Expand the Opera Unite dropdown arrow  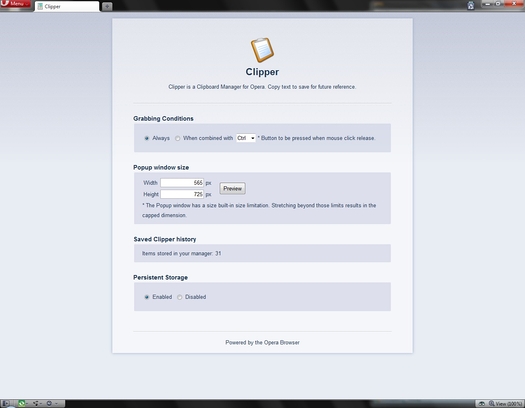(x=41, y=404)
